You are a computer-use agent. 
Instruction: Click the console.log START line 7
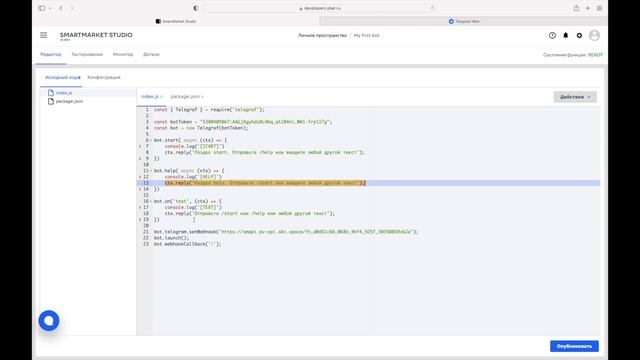194,146
